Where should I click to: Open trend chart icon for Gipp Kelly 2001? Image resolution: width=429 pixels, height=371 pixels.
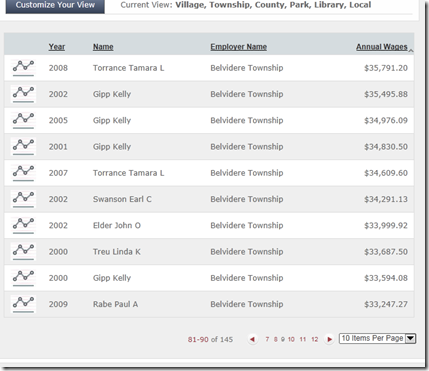click(x=23, y=147)
